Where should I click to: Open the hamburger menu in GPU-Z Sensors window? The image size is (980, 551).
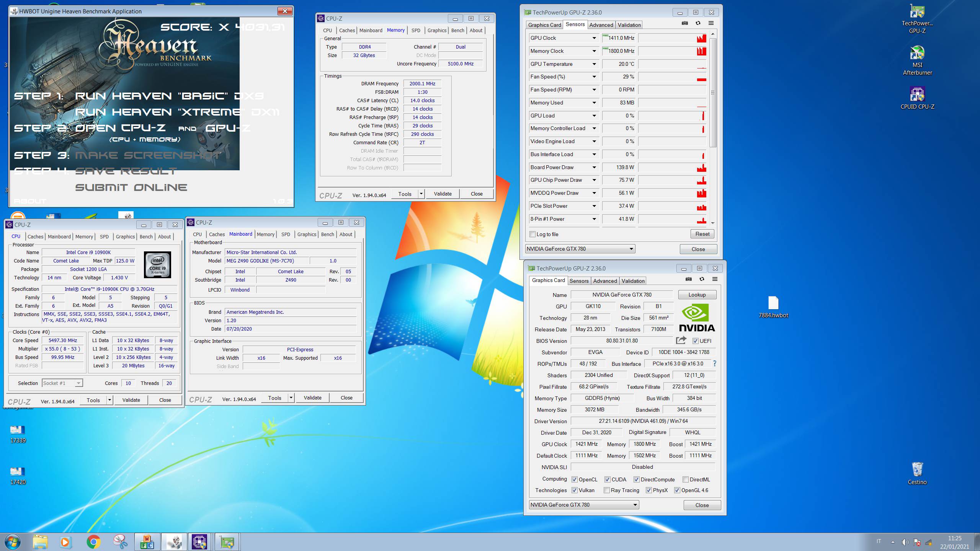click(711, 23)
